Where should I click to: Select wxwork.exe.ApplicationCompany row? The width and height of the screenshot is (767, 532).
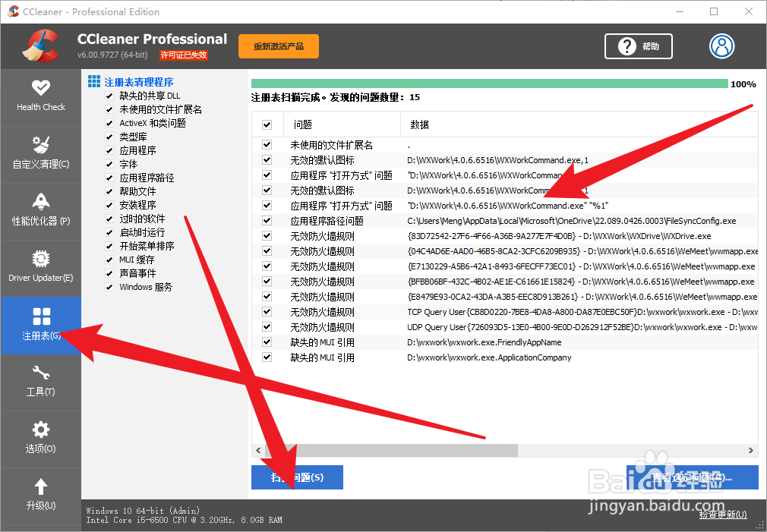click(505, 357)
